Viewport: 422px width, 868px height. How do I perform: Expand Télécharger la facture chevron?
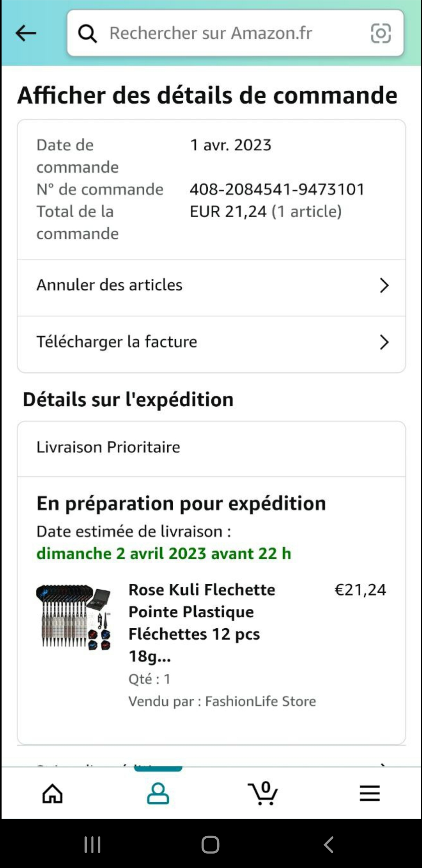click(384, 342)
